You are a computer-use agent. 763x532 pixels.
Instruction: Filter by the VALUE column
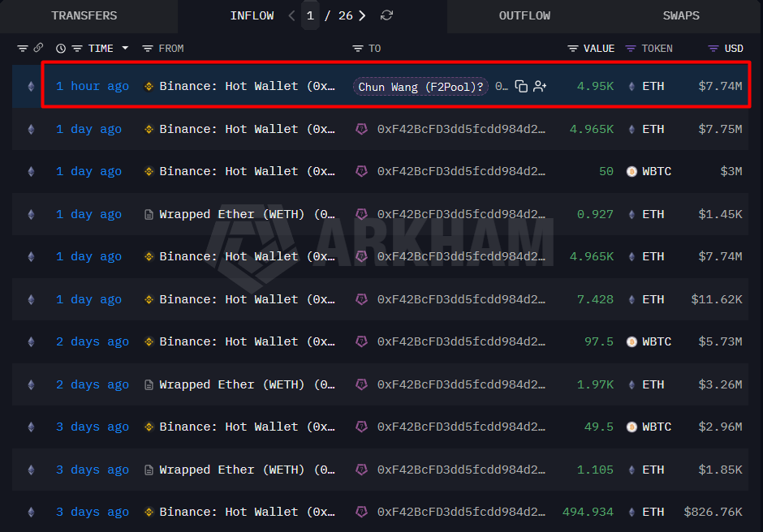click(573, 48)
